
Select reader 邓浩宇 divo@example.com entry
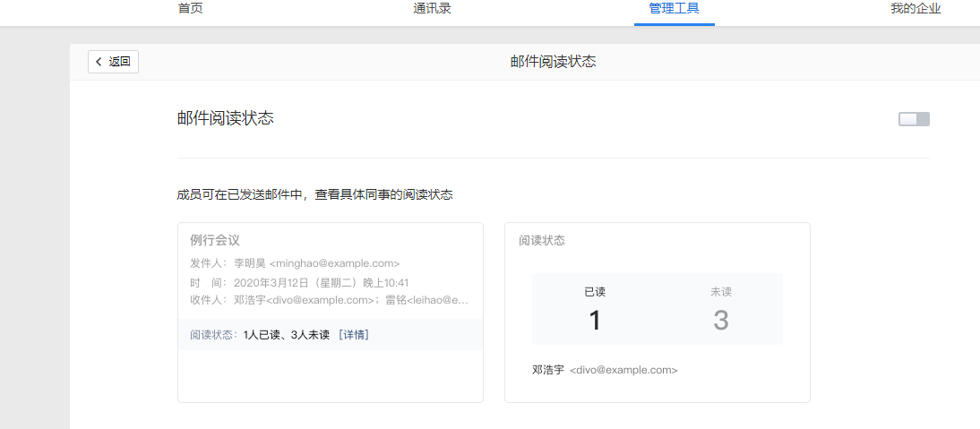[x=605, y=370]
